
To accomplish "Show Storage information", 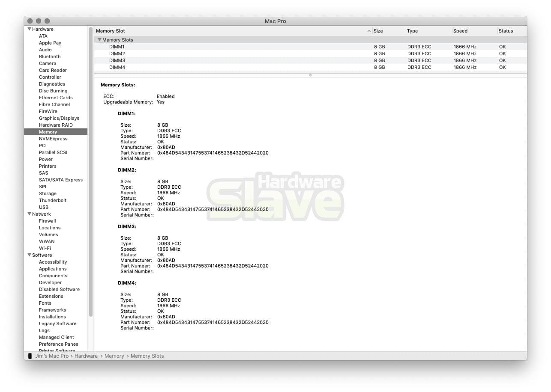I will tap(48, 193).
